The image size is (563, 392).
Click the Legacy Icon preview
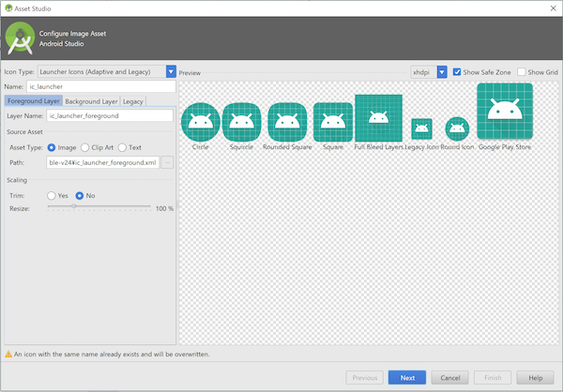click(421, 128)
